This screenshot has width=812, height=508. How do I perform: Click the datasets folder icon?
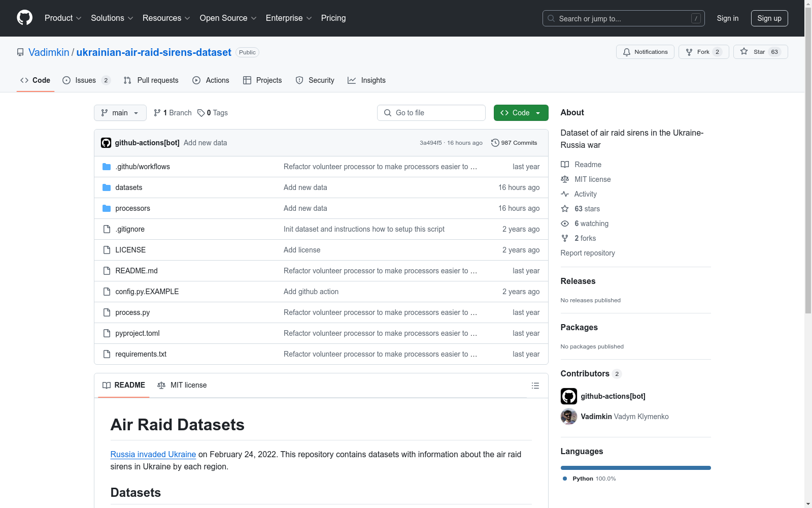107,187
